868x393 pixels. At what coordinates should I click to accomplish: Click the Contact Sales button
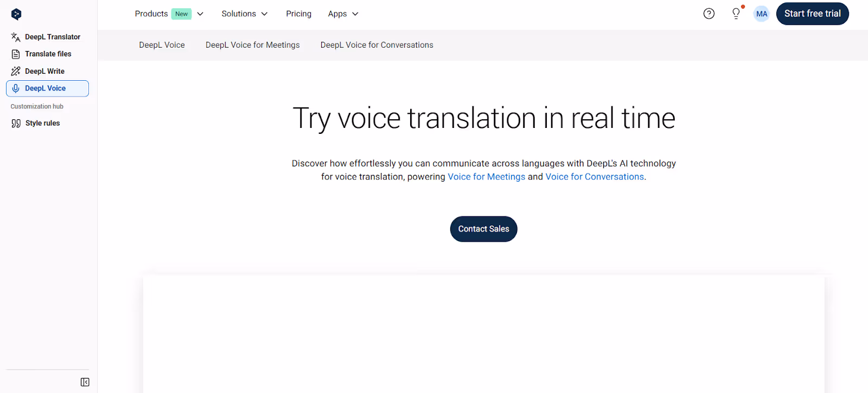click(484, 229)
